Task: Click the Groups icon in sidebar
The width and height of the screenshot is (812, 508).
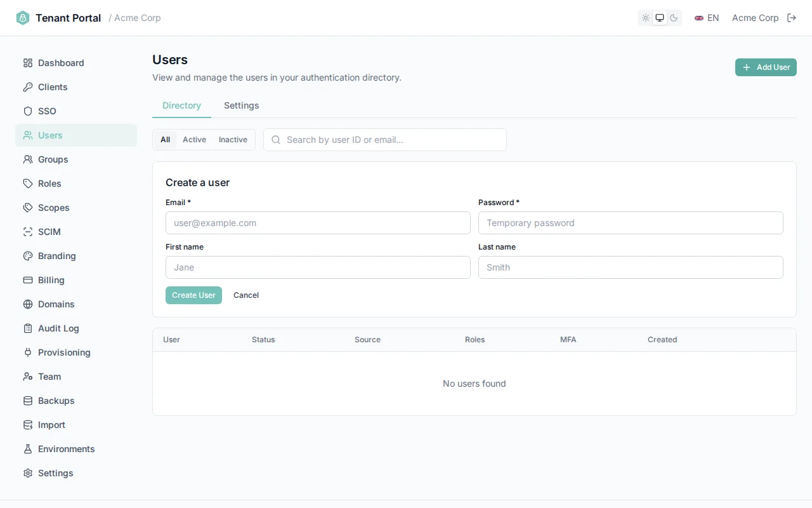Action: coord(28,159)
